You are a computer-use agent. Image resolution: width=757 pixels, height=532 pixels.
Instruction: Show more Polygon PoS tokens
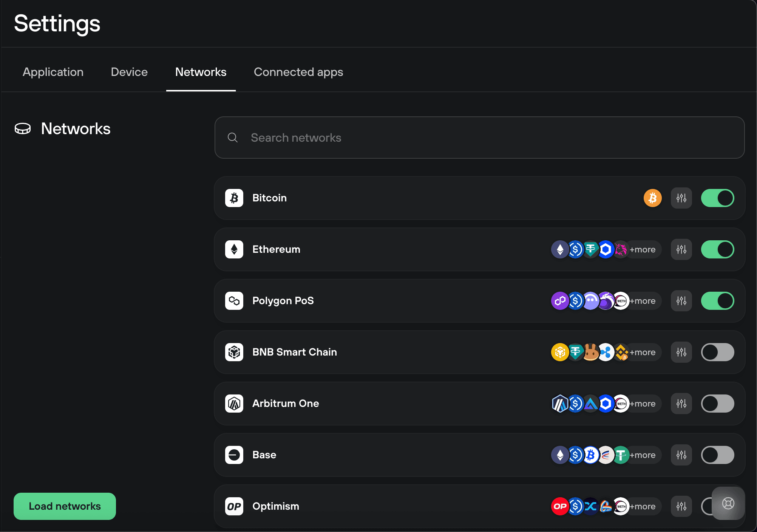[x=643, y=301]
